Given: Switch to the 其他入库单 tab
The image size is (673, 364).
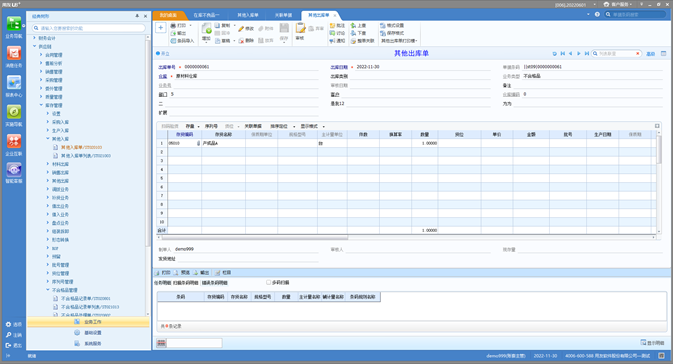Looking at the screenshot, I should point(248,15).
